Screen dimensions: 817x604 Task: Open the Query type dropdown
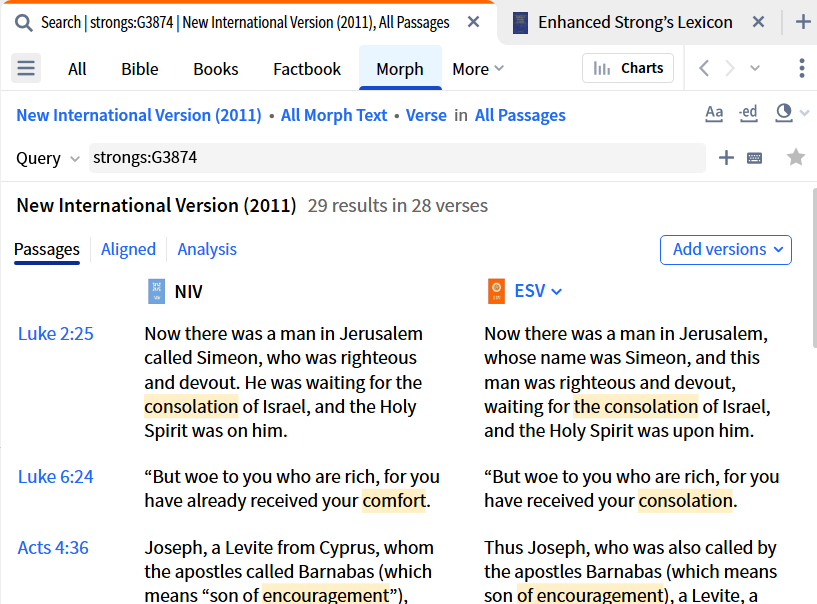pos(47,158)
